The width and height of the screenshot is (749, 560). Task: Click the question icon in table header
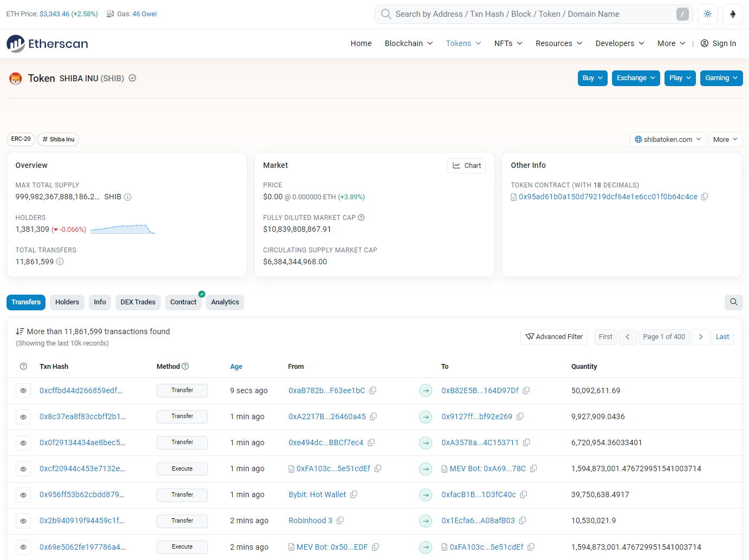(x=23, y=367)
